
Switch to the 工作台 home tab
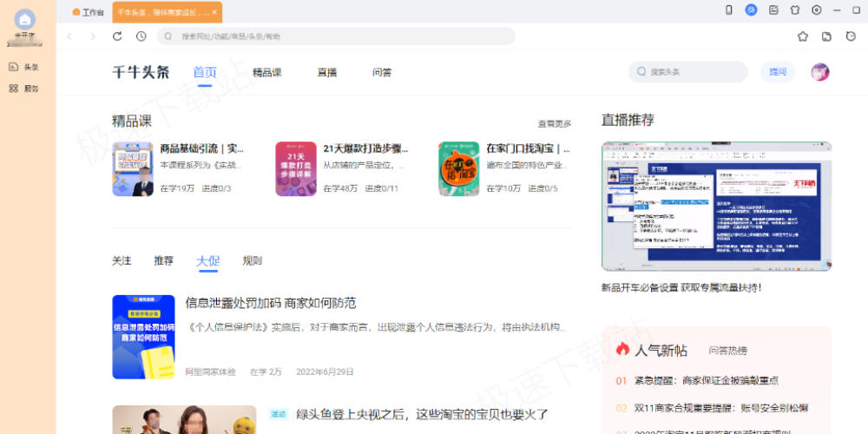[x=88, y=12]
